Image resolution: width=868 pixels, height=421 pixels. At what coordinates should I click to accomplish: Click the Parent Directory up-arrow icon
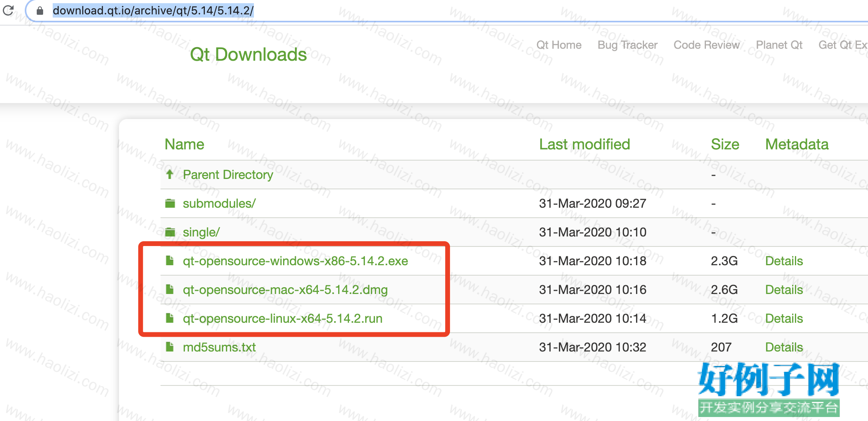pyautogui.click(x=170, y=174)
